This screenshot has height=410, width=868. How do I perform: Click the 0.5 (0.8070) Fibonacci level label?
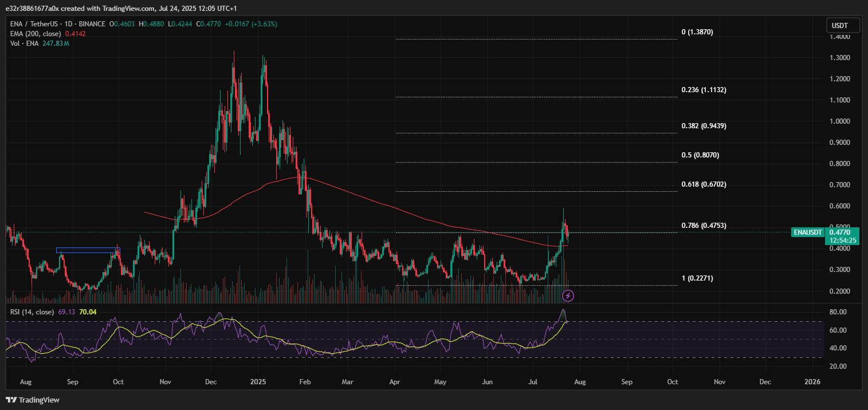700,155
